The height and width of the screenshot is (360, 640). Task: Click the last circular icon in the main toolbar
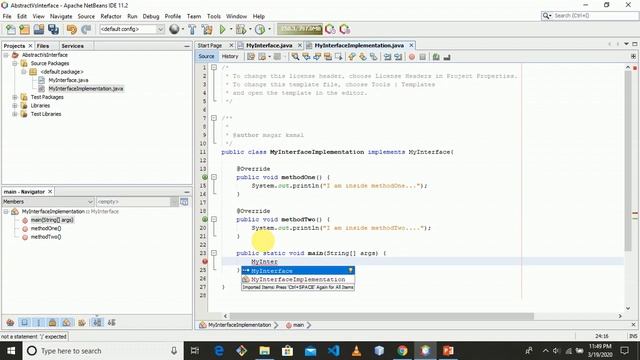[x=345, y=29]
